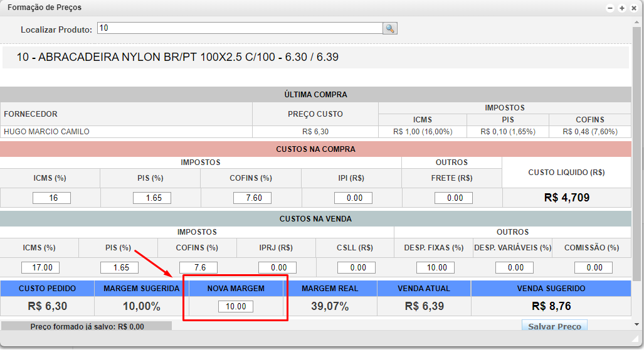The width and height of the screenshot is (644, 352).
Task: Click the Comissão (%) input field
Action: pos(593,267)
